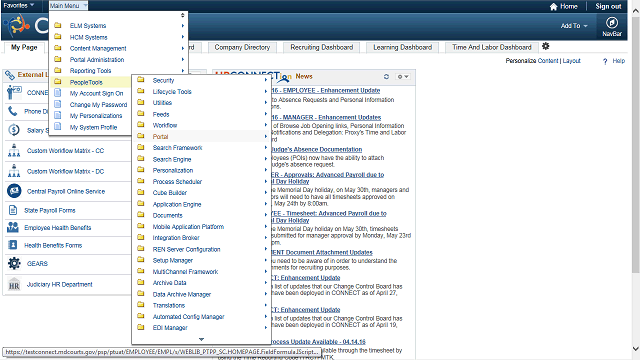
Task: Click the Employee Health Benefits icon
Action: (x=13, y=227)
